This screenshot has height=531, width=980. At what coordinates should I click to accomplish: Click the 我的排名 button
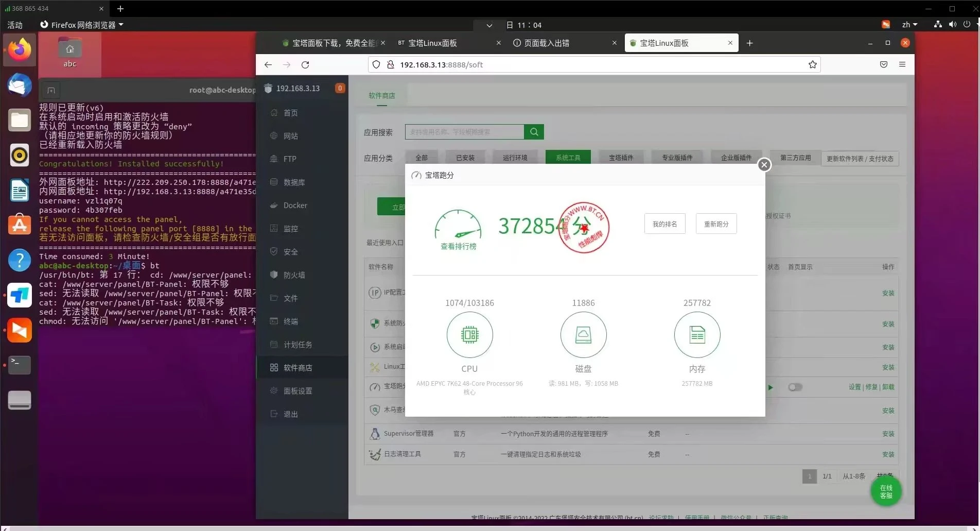tap(664, 224)
